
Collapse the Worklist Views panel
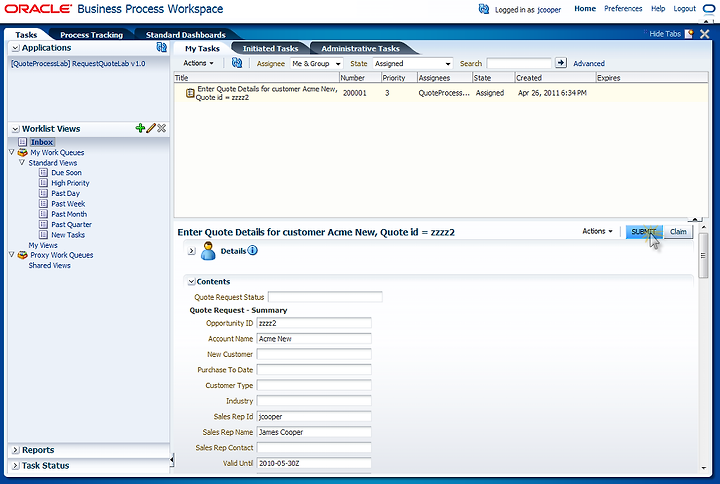(16, 129)
